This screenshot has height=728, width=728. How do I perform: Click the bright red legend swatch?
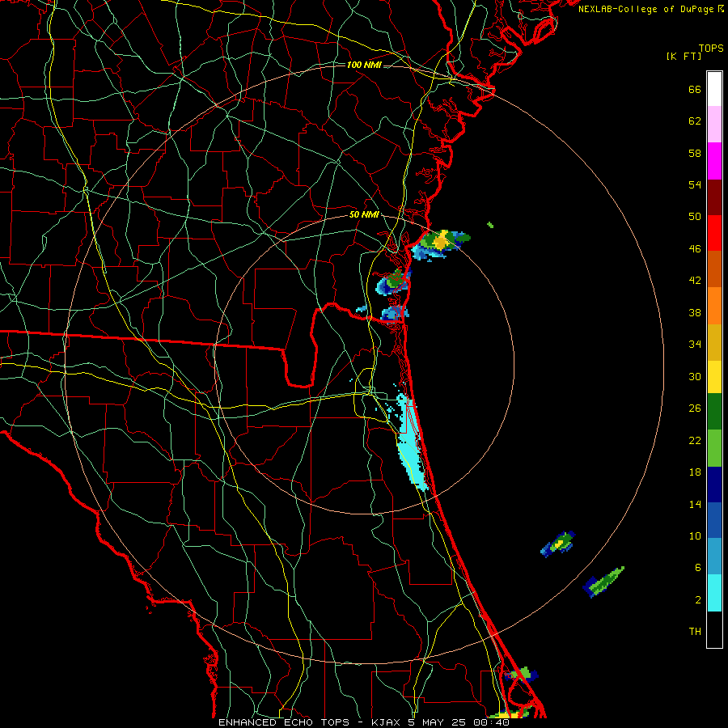(x=714, y=233)
